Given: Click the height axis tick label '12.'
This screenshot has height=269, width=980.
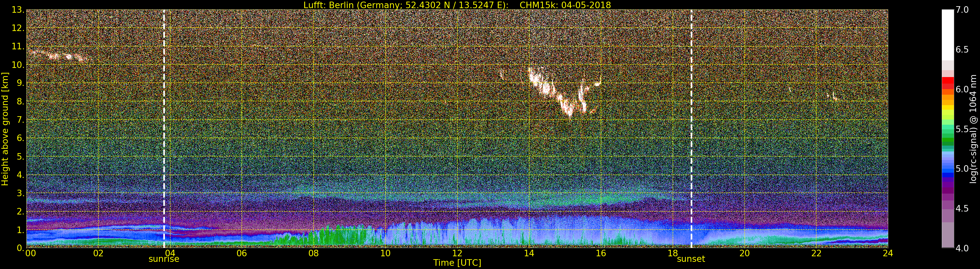Looking at the screenshot, I should coord(18,28).
